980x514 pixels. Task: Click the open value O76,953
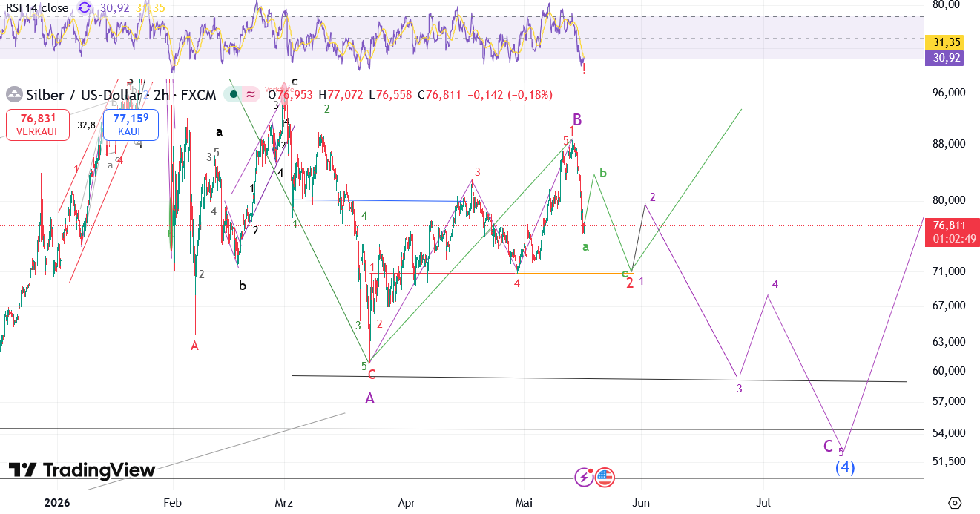click(x=291, y=95)
